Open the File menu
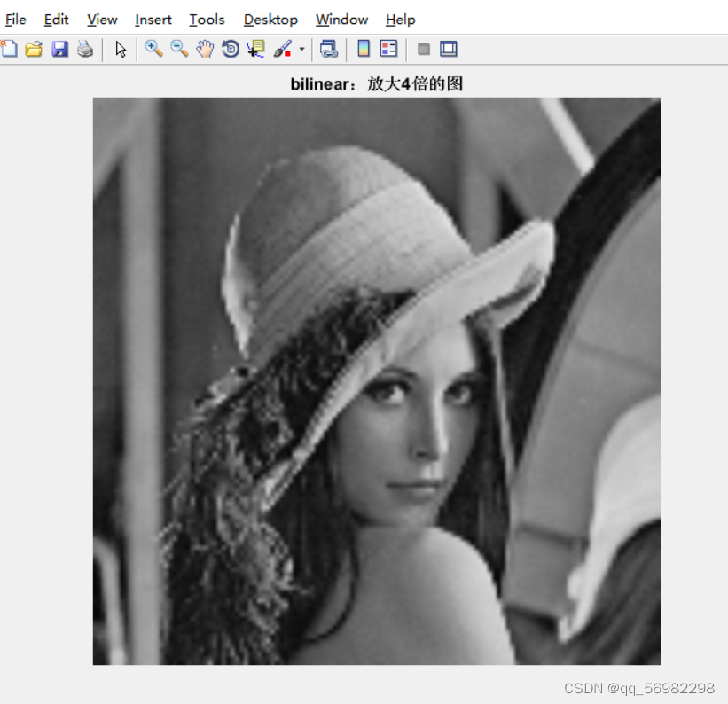The width and height of the screenshot is (728, 704). (15, 20)
